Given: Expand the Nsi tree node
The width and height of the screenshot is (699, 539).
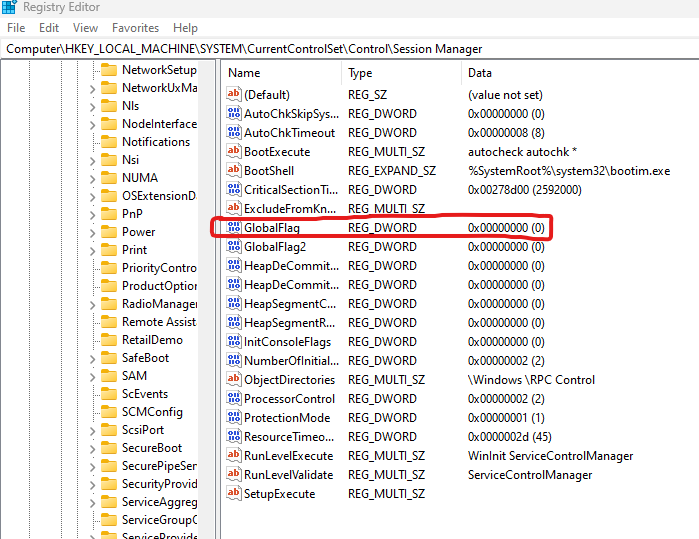Looking at the screenshot, I should (x=92, y=161).
